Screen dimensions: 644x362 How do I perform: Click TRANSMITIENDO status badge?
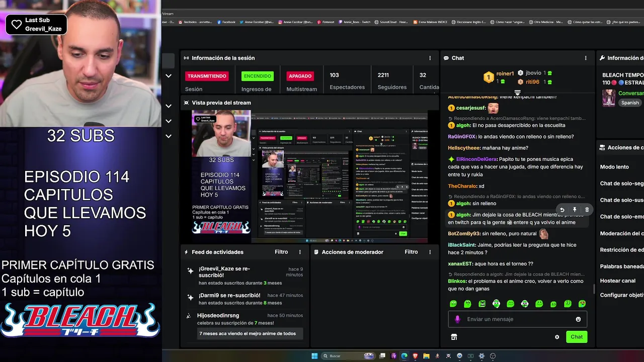pos(207,76)
